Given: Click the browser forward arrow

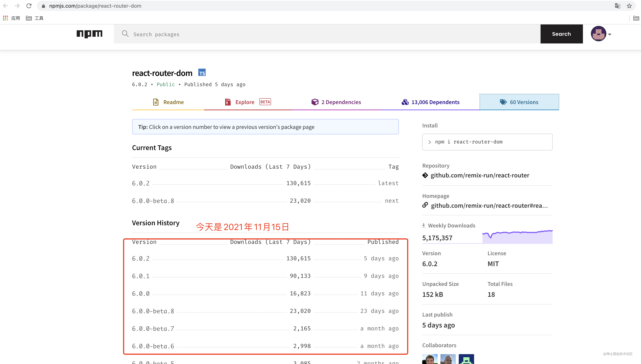Looking at the screenshot, I should 17,6.
